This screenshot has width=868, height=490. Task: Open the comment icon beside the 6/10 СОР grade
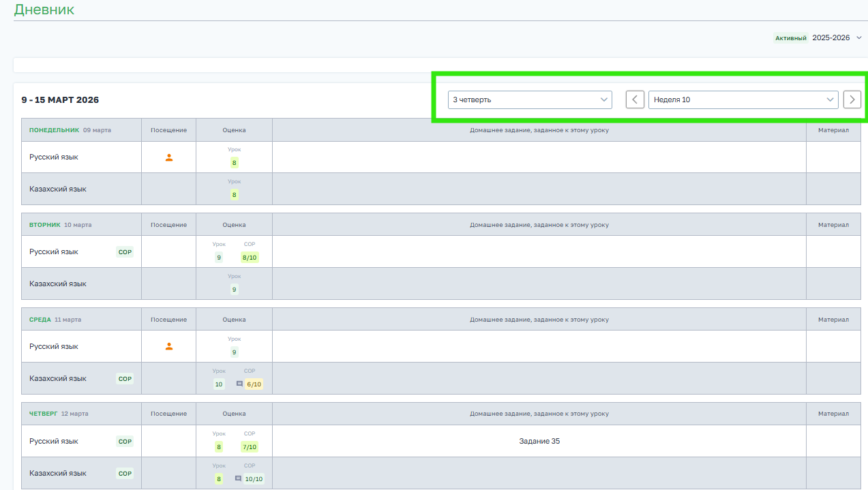coord(239,384)
